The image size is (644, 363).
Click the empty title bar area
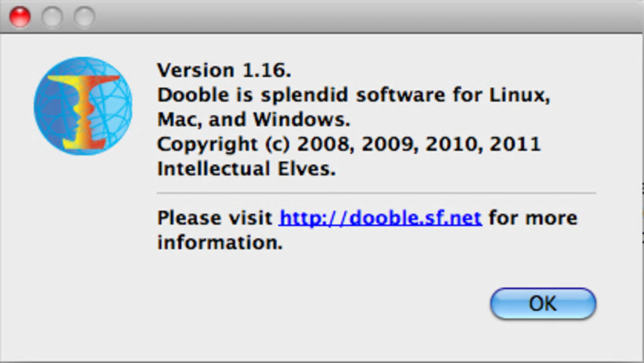coord(366,17)
